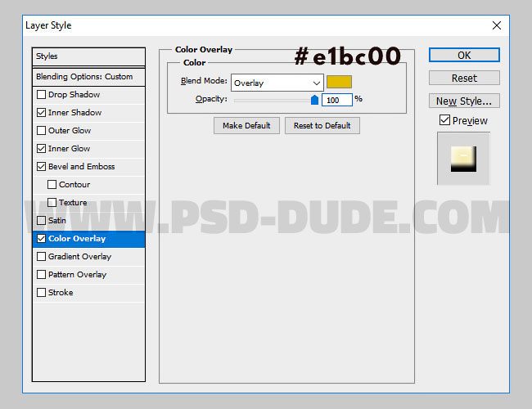532x409 pixels.
Task: Select the Texture sub-item label
Action: tap(73, 203)
